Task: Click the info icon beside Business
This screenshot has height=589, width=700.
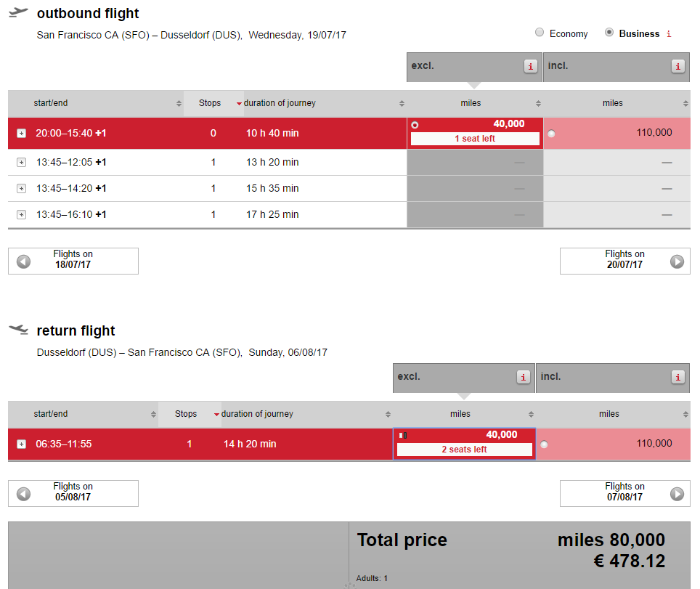Action: click(x=669, y=34)
